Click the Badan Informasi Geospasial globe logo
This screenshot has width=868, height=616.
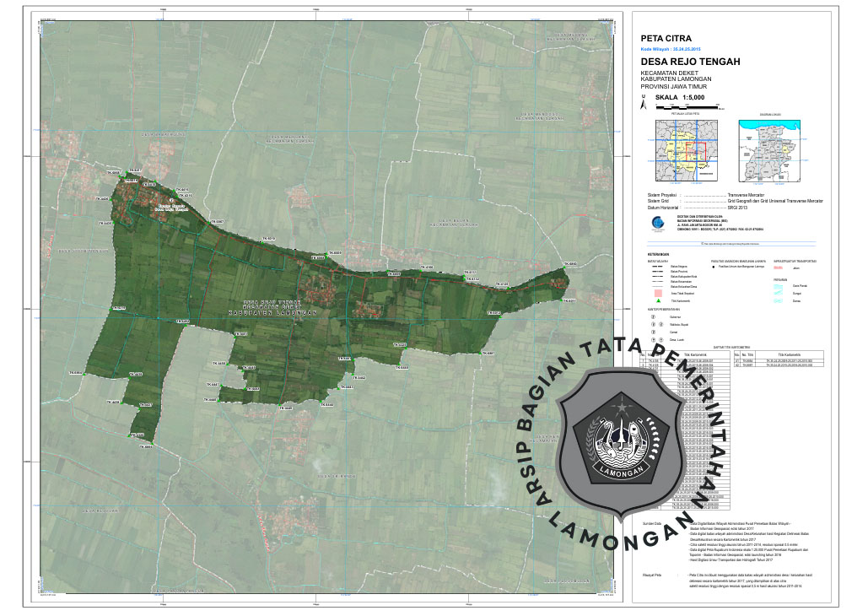tap(658, 223)
